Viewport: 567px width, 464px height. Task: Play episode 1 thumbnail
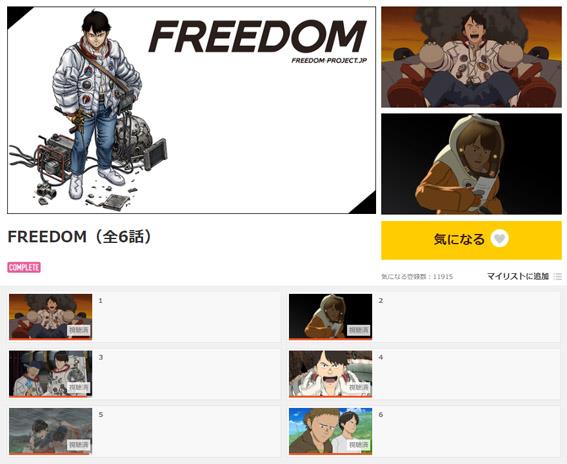(51, 317)
